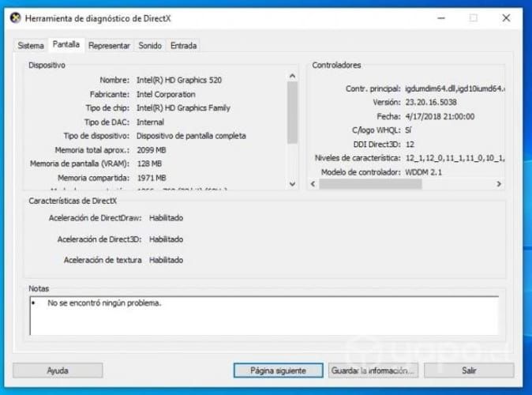Screen dimensions: 532x395
Task: Go to the Sonido tab
Action: (150, 46)
